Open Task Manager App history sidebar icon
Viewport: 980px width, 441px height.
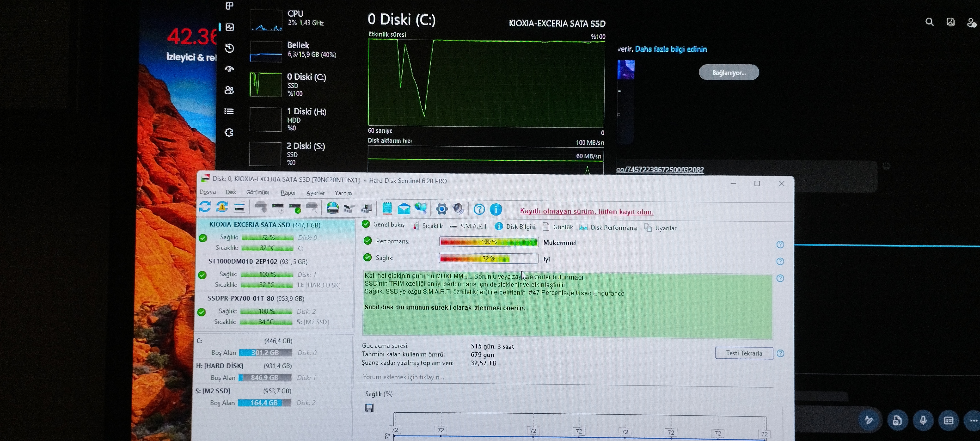coord(229,48)
